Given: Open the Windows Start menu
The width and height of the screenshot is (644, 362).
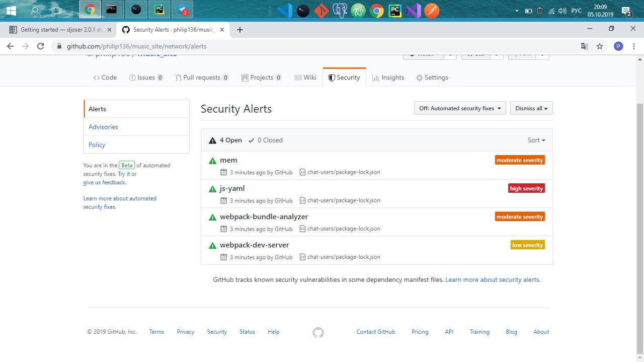Looking at the screenshot, I should point(11,10).
